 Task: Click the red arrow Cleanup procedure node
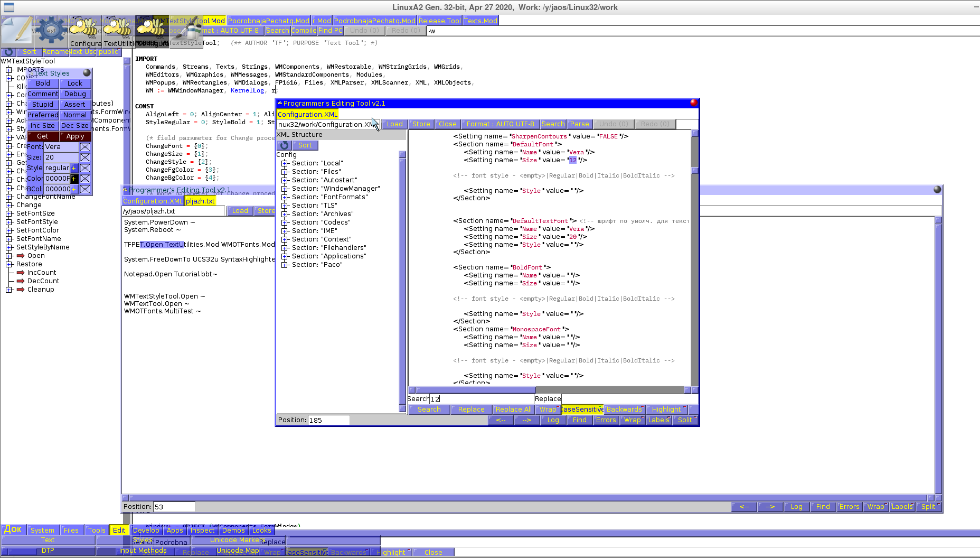point(21,290)
